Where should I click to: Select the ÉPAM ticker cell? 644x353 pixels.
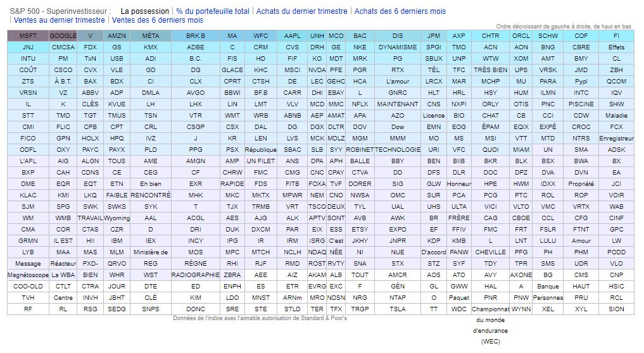click(490, 127)
